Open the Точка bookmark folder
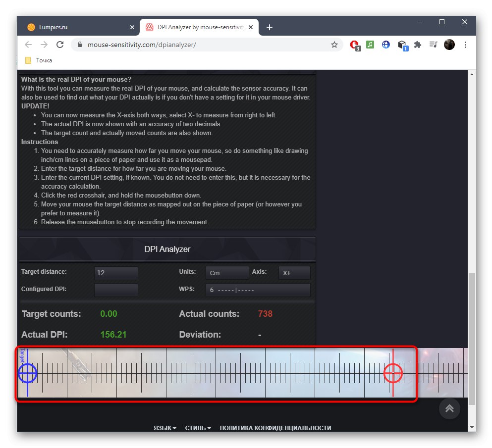Screen dimensions: 492x448 [x=39, y=60]
